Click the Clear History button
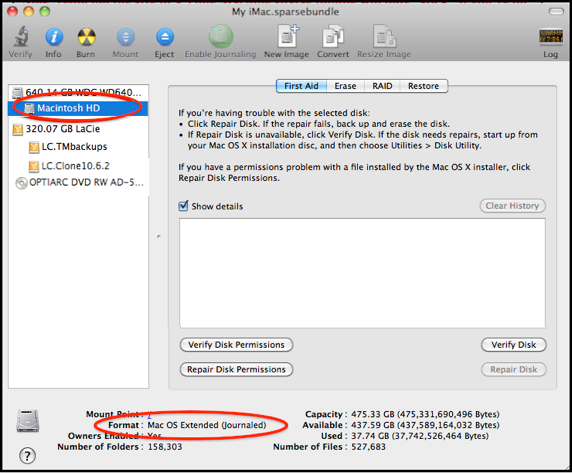 [x=513, y=206]
